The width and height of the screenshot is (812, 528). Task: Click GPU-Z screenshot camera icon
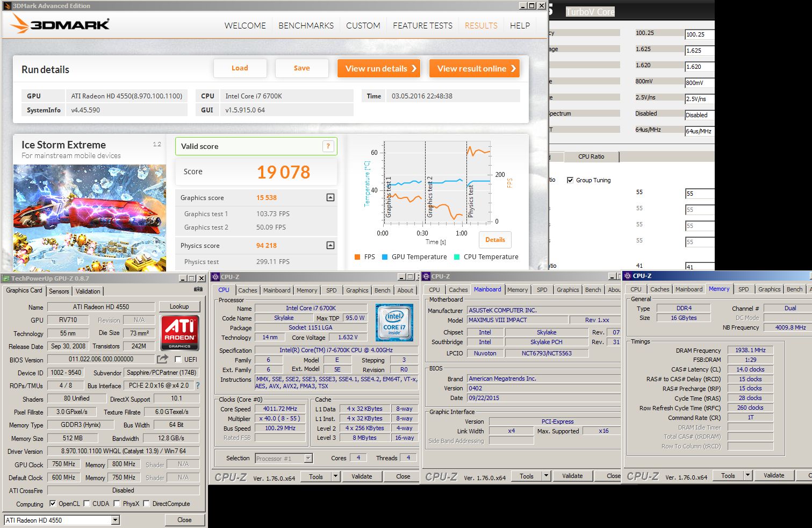(198, 289)
